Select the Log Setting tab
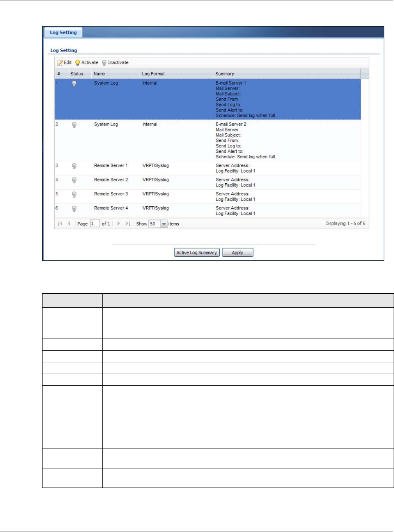 [63, 32]
